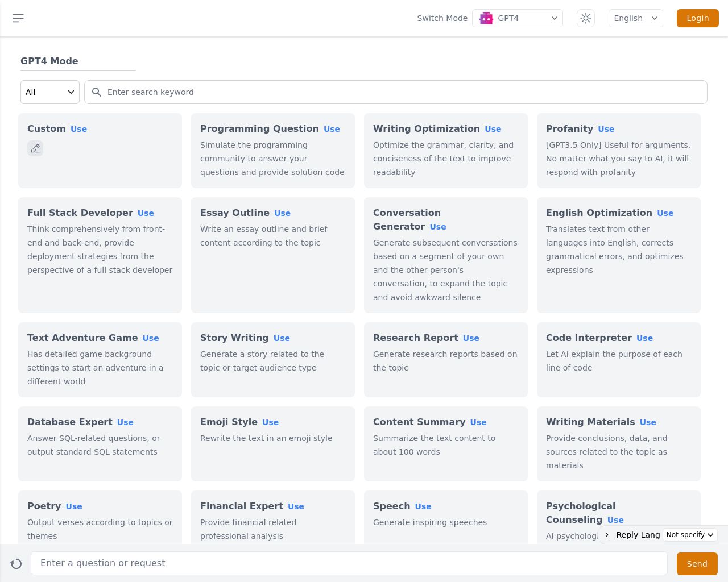This screenshot has width=728, height=582.
Task: Click 'Rewrite the text in an emoji style' description
Action: click(x=266, y=438)
